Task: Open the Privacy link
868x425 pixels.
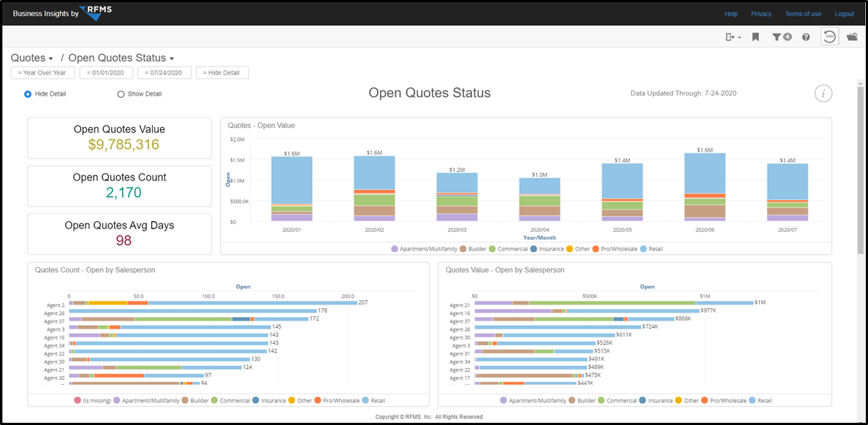Action: pyautogui.click(x=761, y=14)
